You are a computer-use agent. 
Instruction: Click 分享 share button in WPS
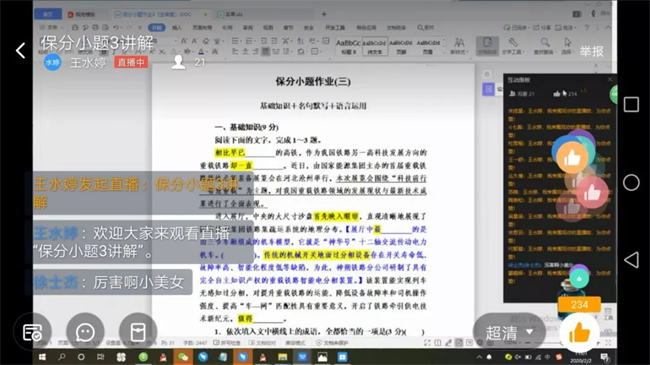point(542,27)
